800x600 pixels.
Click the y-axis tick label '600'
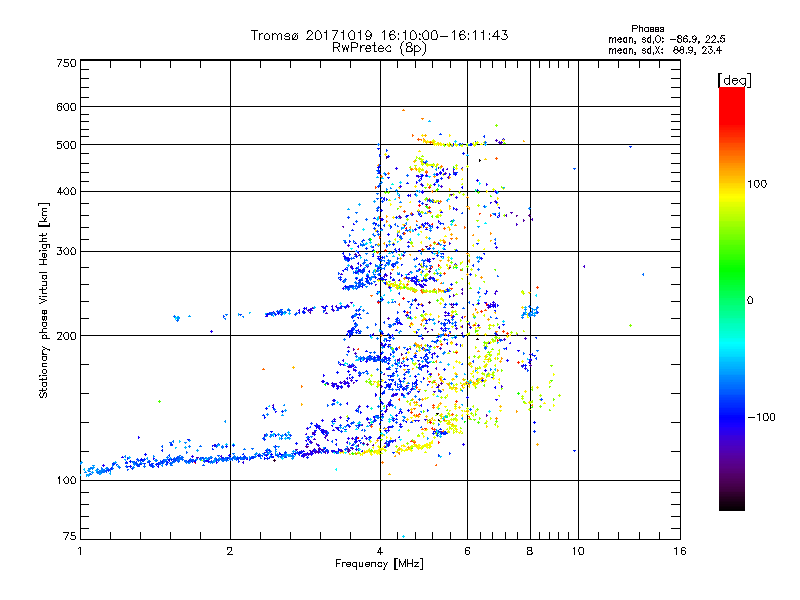pyautogui.click(x=66, y=107)
